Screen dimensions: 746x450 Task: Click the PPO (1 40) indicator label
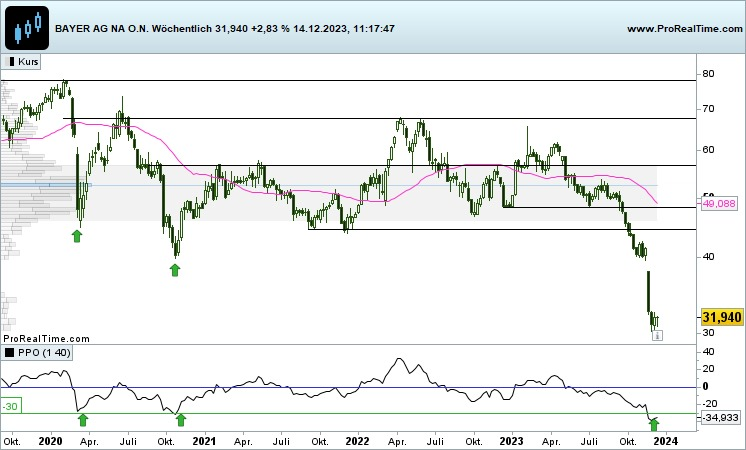(x=38, y=352)
